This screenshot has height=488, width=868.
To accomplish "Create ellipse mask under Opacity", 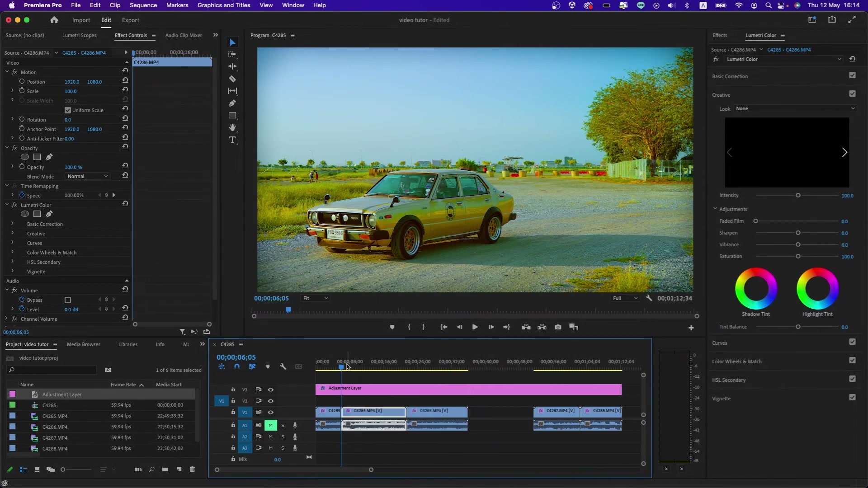I will pos(25,157).
